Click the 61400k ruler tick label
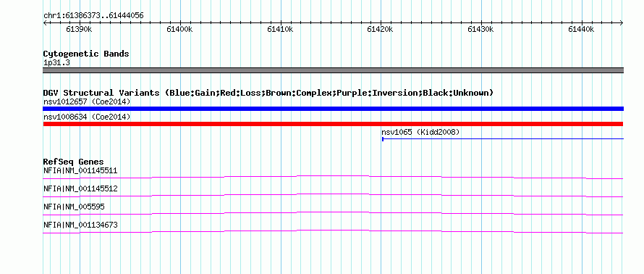644x274 pixels. pos(179,30)
